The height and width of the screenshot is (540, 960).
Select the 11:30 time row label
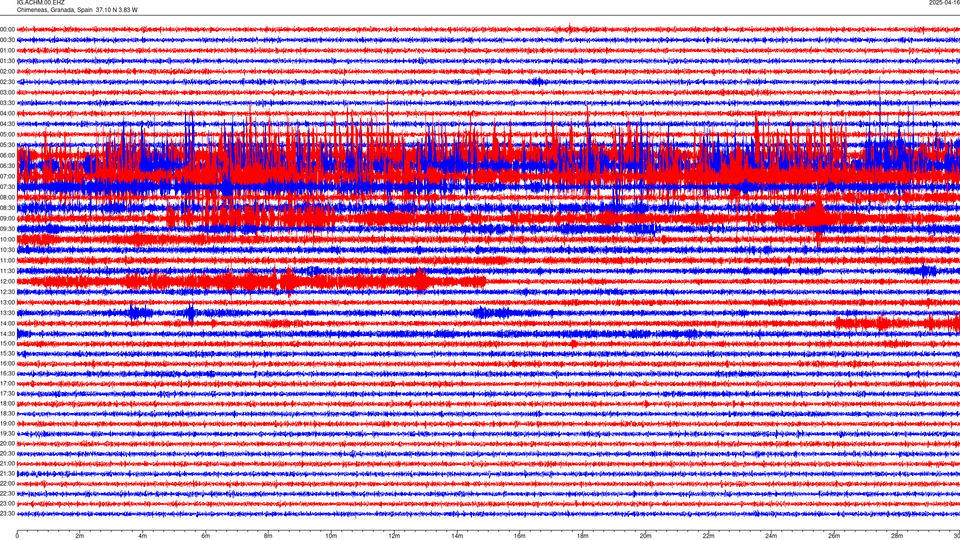7,271
